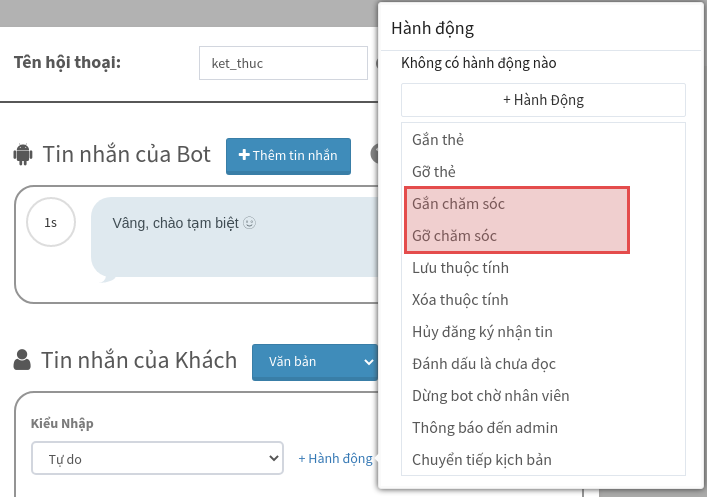Select Gỡ thẻ action
The image size is (707, 497).
(543, 172)
